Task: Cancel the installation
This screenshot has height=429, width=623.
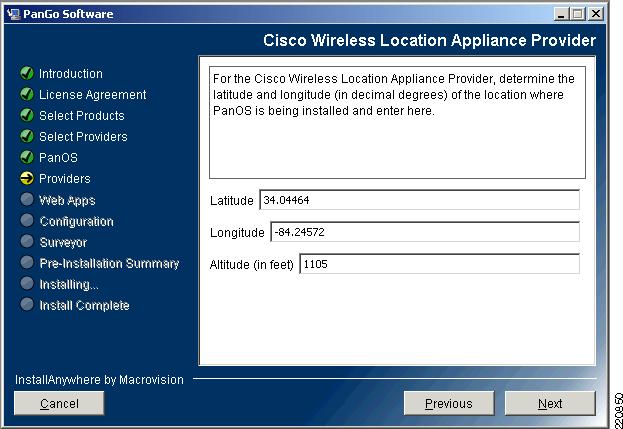Action: (59, 403)
